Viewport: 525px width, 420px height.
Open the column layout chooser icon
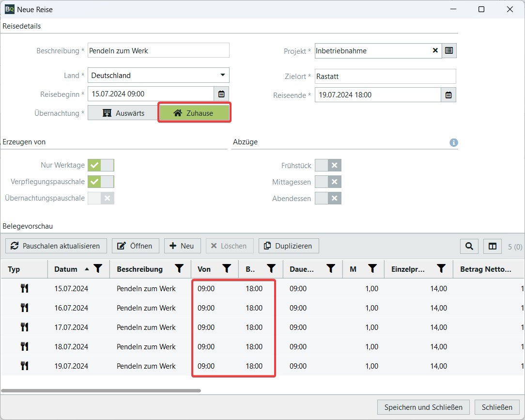(493, 246)
